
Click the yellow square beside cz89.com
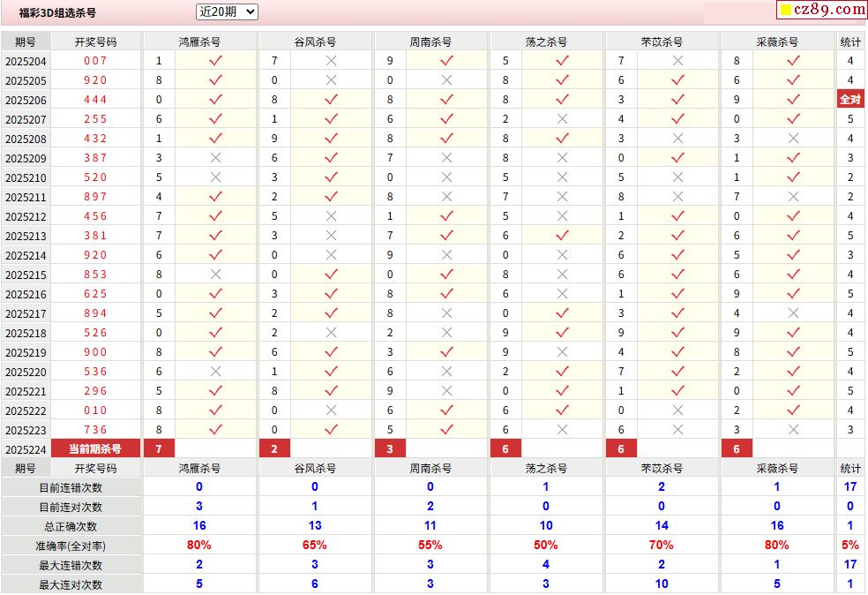[785, 10]
